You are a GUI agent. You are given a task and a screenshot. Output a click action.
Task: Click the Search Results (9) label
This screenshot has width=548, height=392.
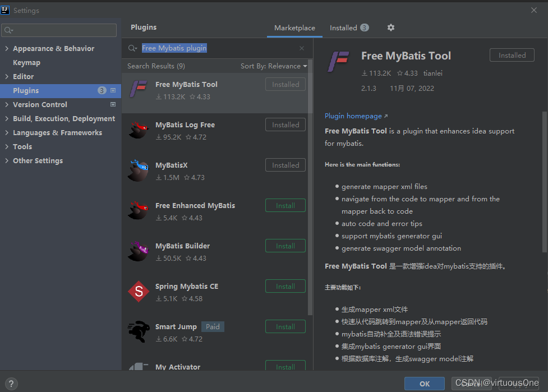[x=156, y=66]
